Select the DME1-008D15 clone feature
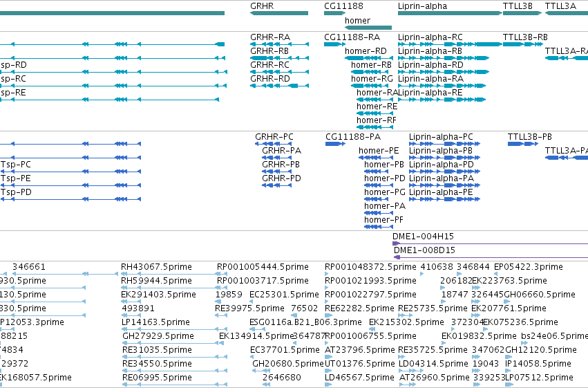Viewport: 588px width, 388px height. pos(491,257)
